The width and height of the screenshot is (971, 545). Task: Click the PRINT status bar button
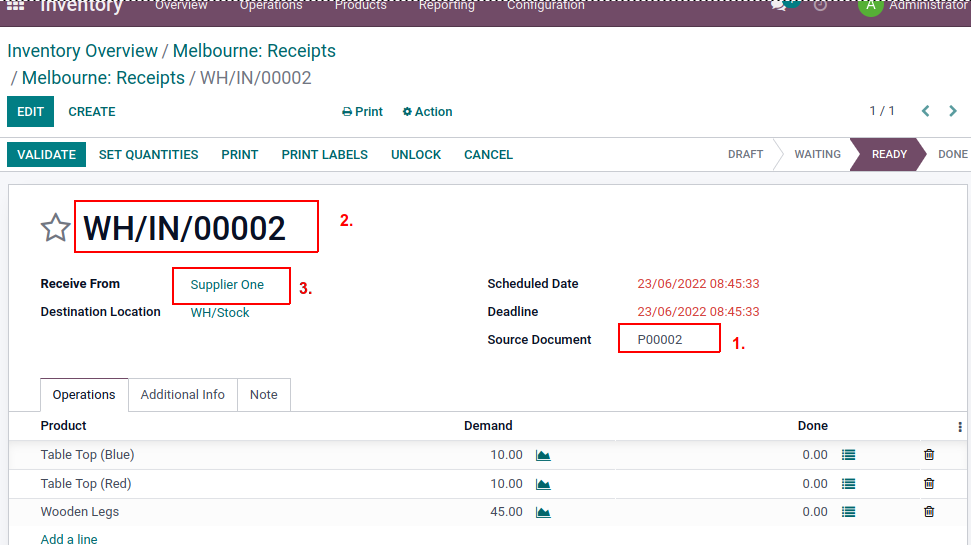[240, 154]
